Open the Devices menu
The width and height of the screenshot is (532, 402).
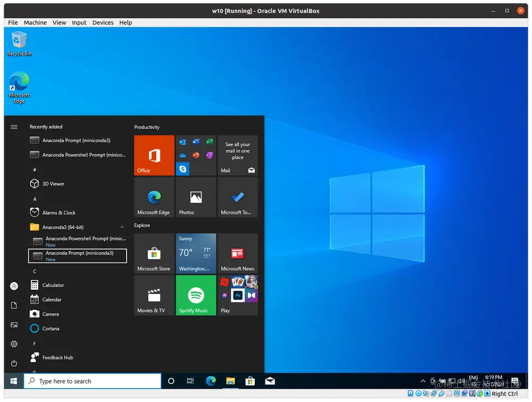(103, 22)
